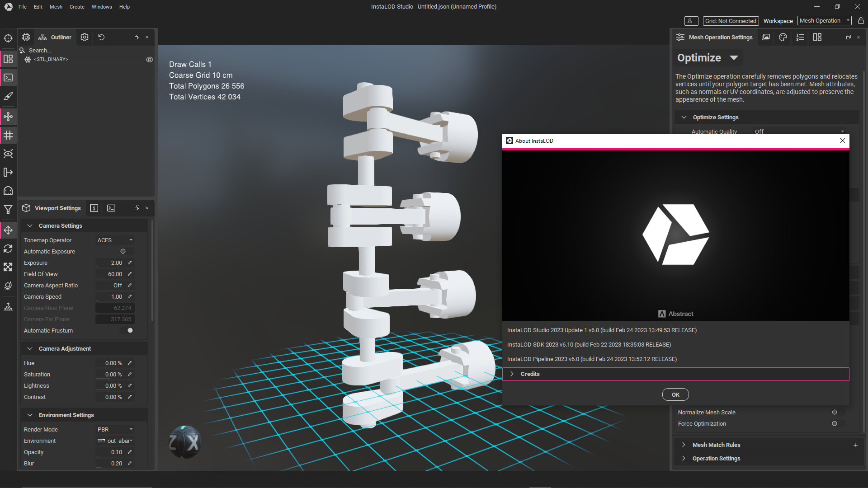Open the Mesh menu
This screenshot has height=488, width=868.
tap(56, 7)
